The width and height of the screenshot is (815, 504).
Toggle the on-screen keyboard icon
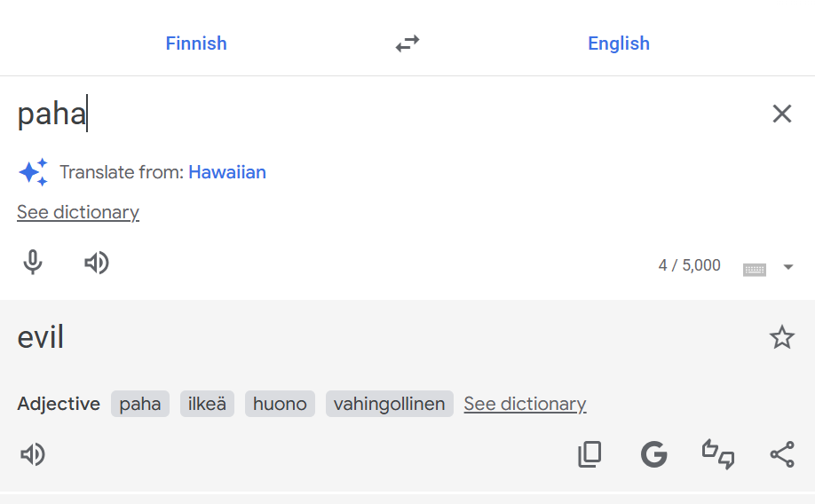tap(755, 268)
